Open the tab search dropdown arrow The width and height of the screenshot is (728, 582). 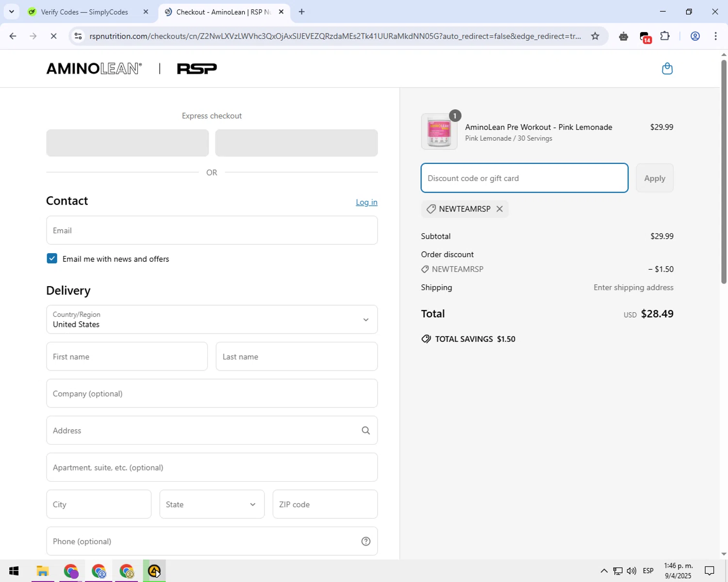coord(12,12)
